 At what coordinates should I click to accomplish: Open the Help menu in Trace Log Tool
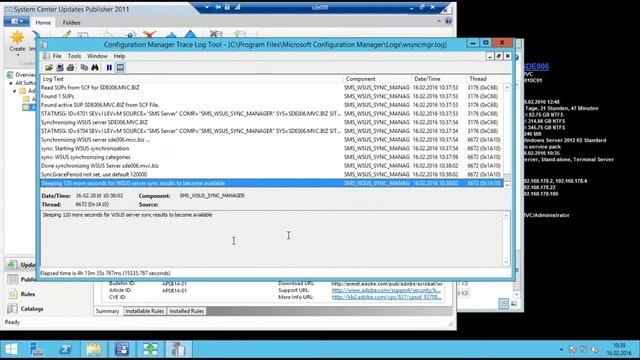(119, 56)
